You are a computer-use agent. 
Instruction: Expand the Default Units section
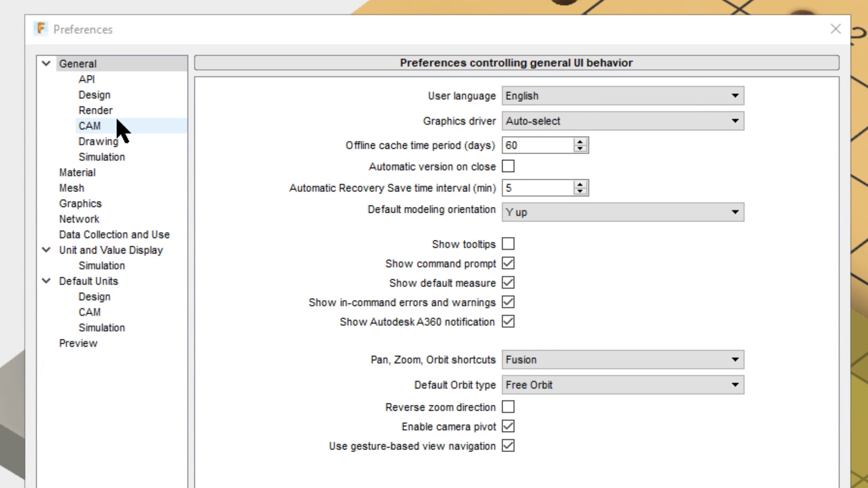click(x=47, y=281)
